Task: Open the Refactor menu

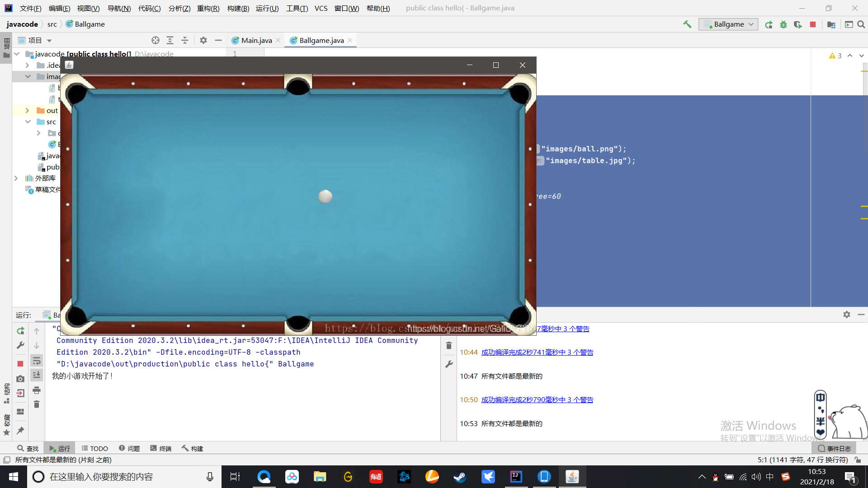Action: point(208,8)
